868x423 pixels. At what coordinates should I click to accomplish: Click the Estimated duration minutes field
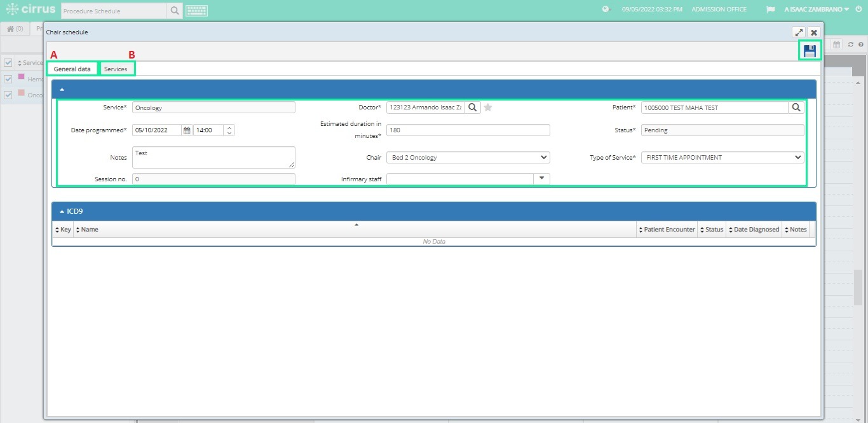[x=468, y=130]
